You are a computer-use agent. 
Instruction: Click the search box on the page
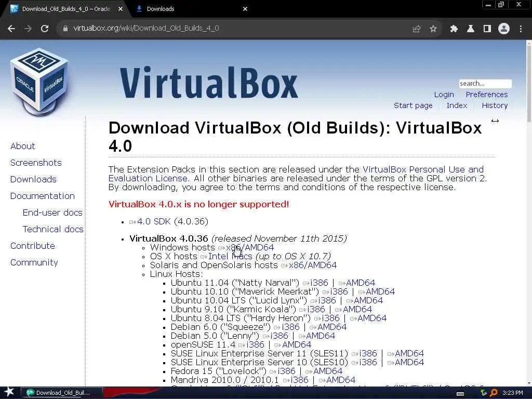[x=485, y=84]
